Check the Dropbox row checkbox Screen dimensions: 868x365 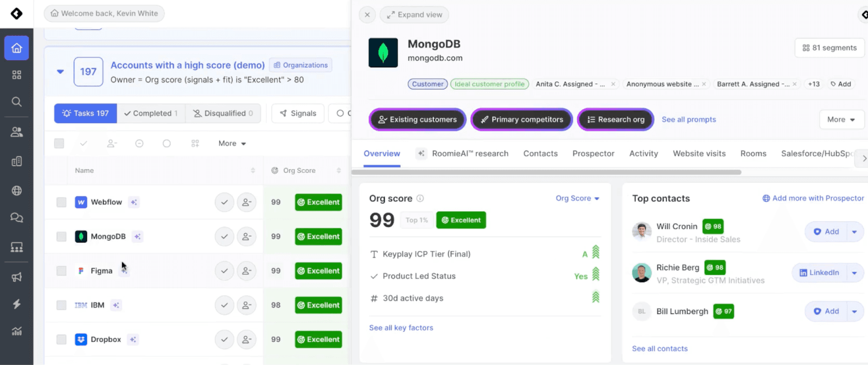[x=61, y=340]
